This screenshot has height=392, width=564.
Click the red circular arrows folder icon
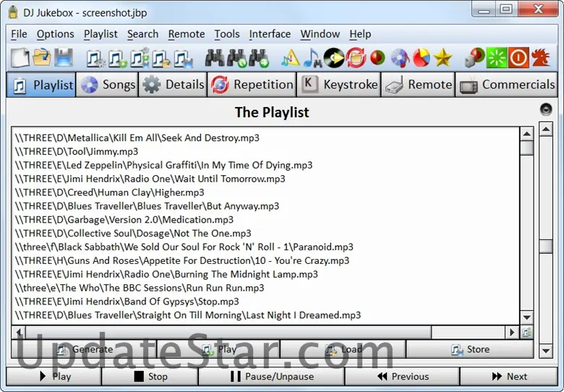tap(356, 58)
